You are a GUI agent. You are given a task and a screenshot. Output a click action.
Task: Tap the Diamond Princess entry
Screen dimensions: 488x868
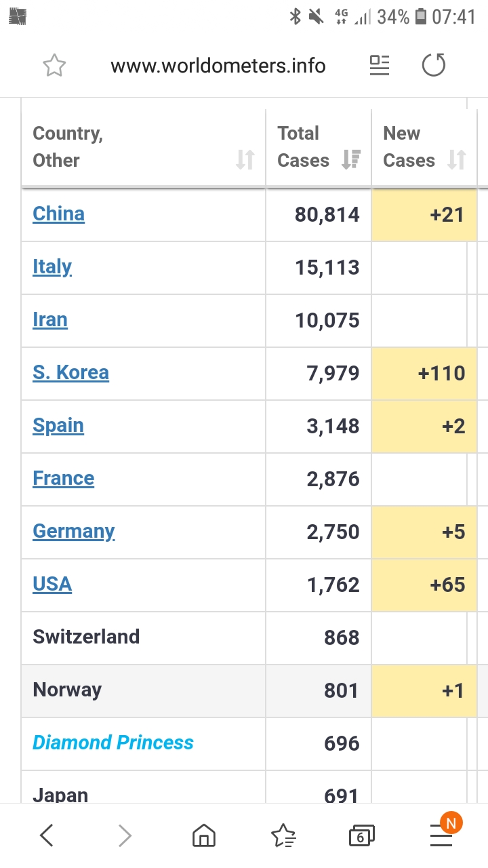(x=113, y=743)
